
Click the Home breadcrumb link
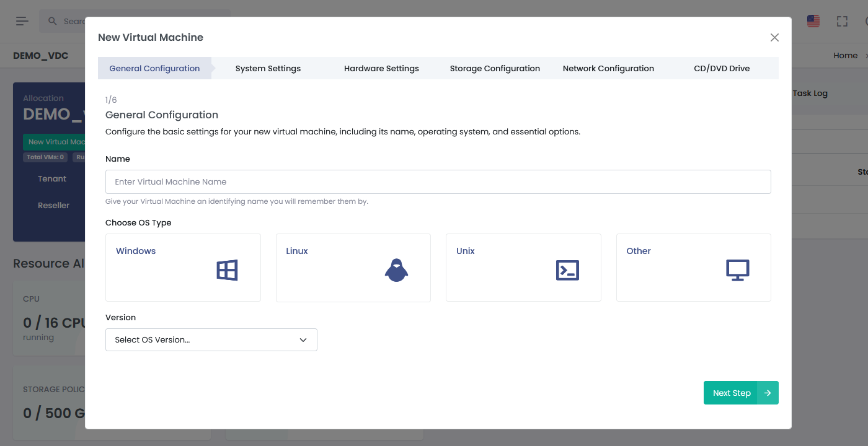pyautogui.click(x=845, y=56)
